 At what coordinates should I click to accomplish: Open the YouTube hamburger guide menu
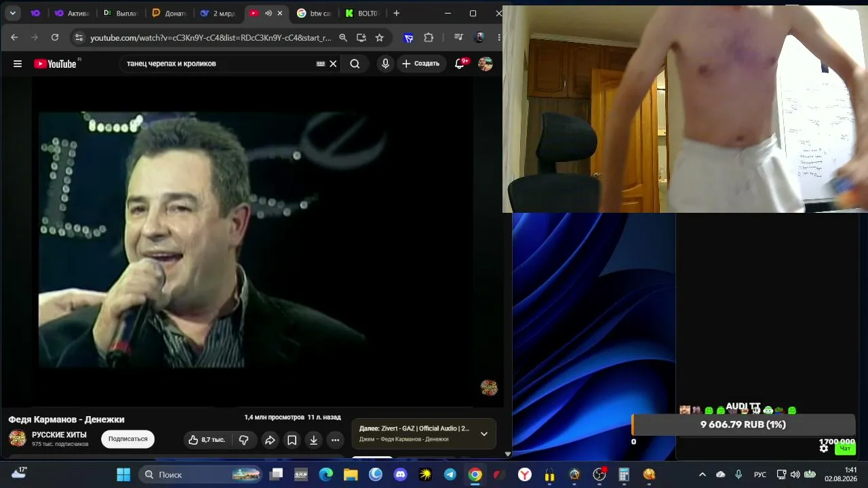pos(18,64)
